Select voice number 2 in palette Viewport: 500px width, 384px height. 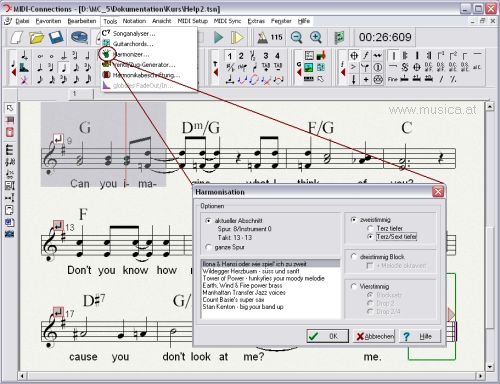[241, 56]
